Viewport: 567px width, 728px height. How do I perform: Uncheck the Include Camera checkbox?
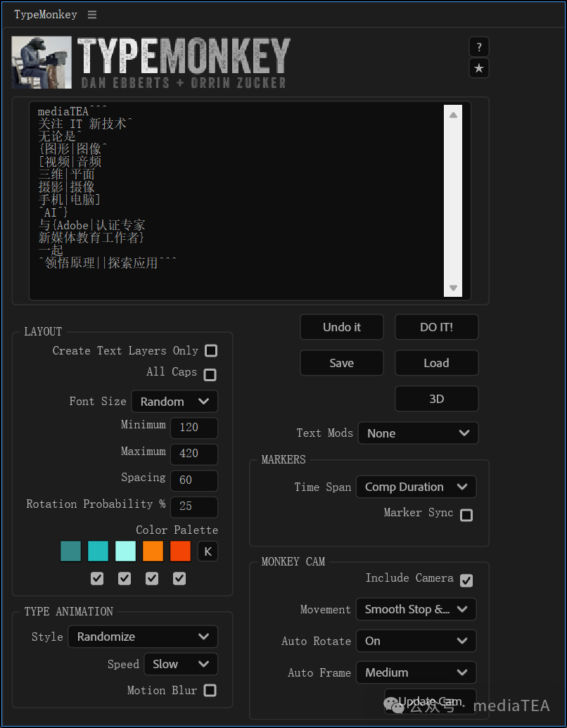466,580
